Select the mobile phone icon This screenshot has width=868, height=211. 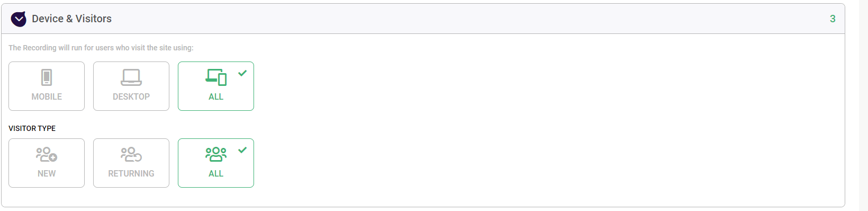click(47, 77)
